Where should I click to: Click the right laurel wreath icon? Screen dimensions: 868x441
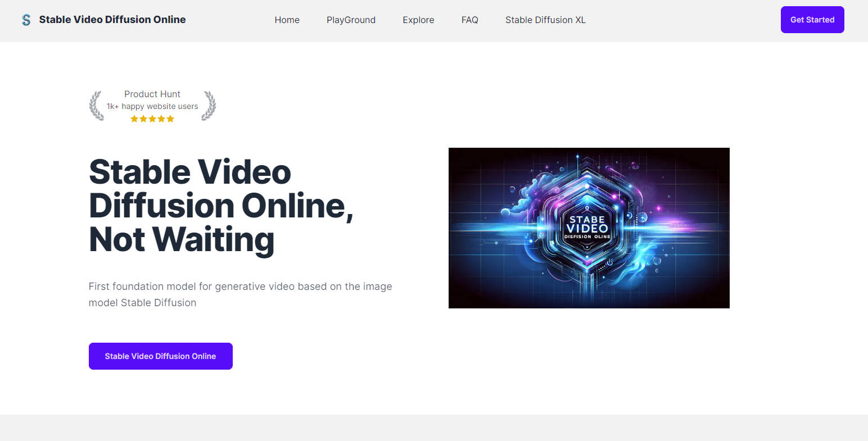pos(209,106)
